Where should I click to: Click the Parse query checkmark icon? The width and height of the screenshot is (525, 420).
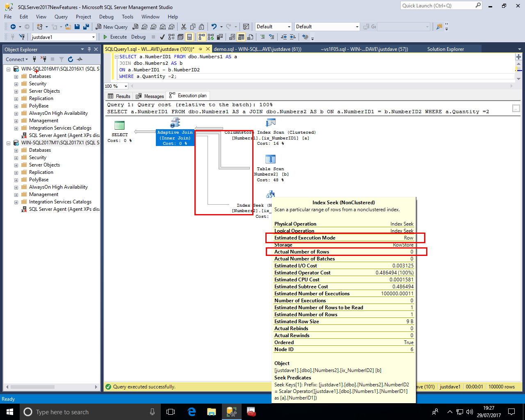coord(162,37)
